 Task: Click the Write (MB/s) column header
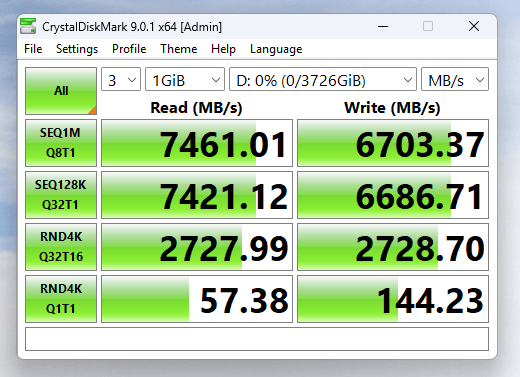tap(392, 108)
